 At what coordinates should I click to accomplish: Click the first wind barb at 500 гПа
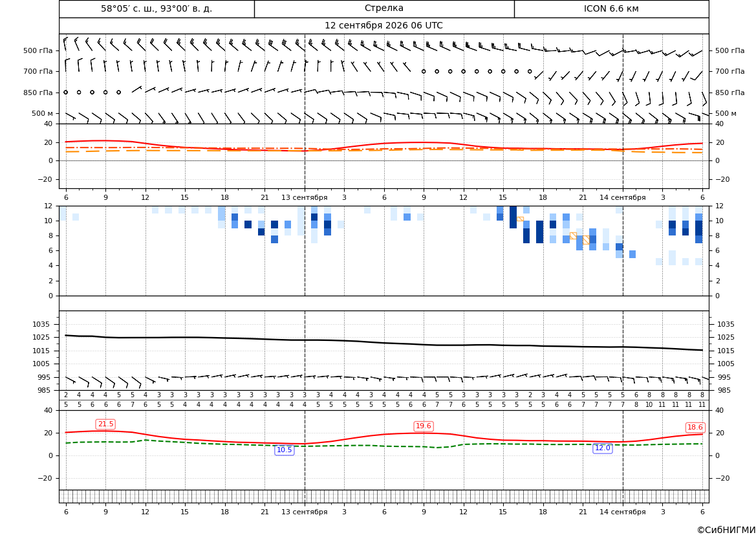point(66,43)
